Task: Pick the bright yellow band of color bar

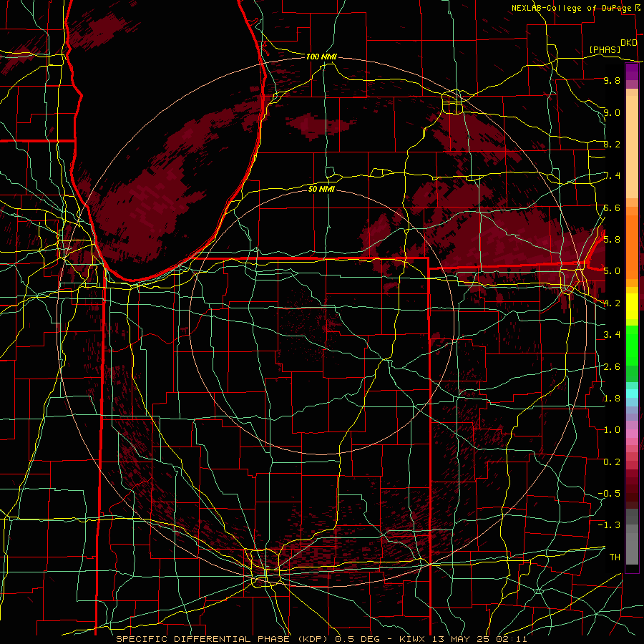Action: pyautogui.click(x=632, y=306)
